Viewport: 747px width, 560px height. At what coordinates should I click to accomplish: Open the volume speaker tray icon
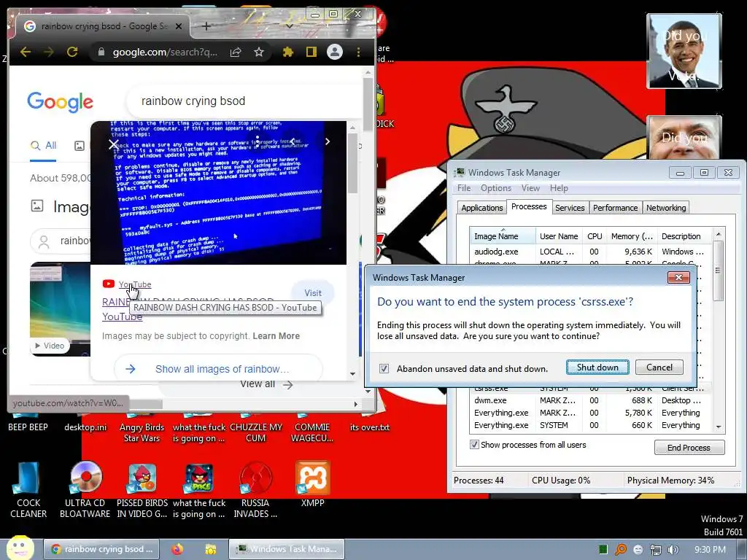(673, 550)
